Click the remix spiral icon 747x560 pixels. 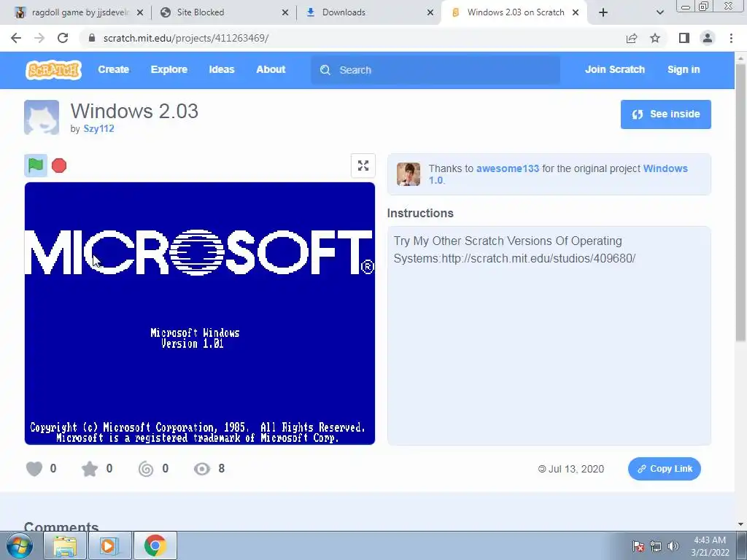pos(146,469)
